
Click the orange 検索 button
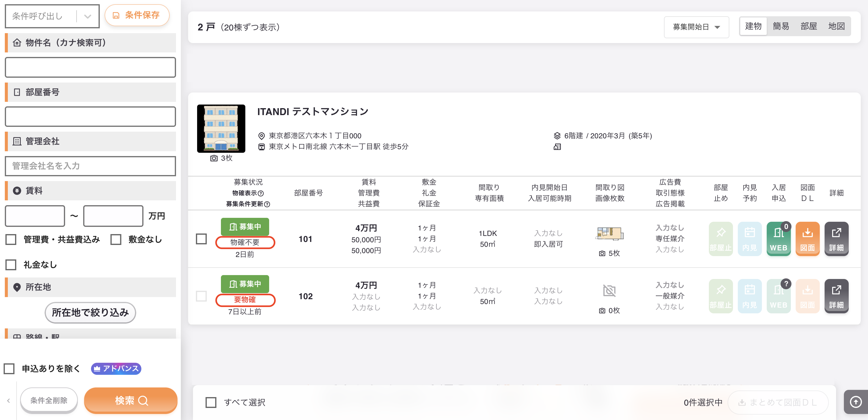pyautogui.click(x=131, y=400)
